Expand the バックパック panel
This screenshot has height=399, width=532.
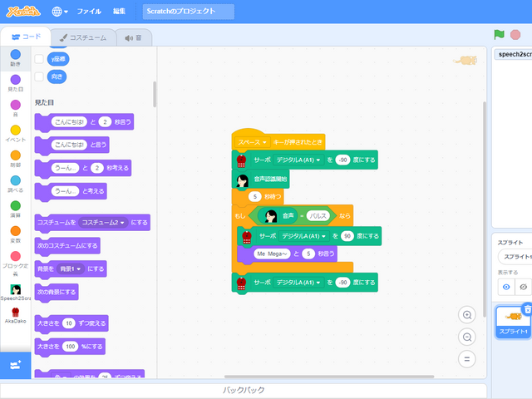click(244, 390)
